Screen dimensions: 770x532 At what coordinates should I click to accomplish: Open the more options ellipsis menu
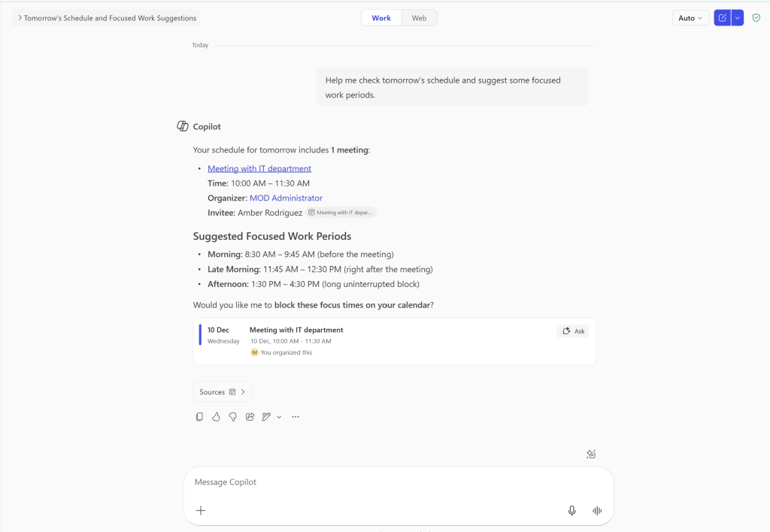tap(296, 417)
